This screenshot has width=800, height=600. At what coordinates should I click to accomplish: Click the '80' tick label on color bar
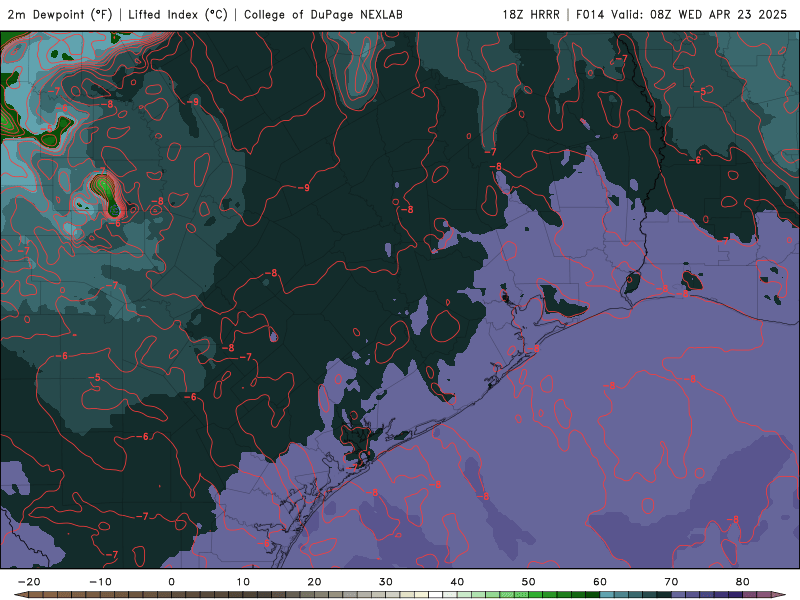point(742,582)
